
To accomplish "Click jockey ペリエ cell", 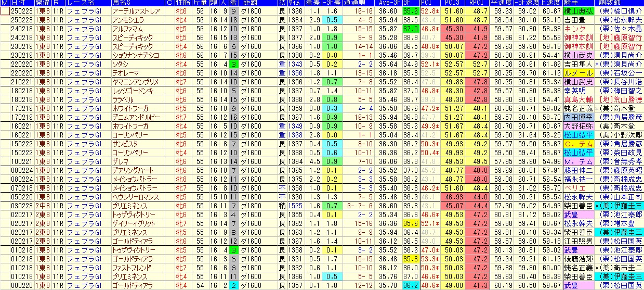I will [572, 188].
